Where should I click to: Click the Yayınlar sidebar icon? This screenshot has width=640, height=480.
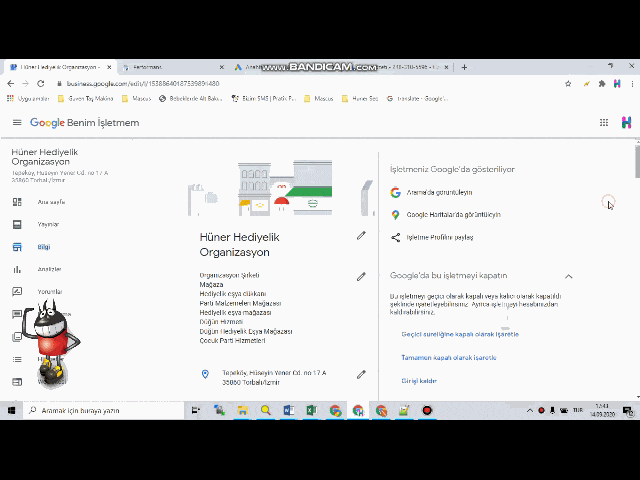[17, 224]
